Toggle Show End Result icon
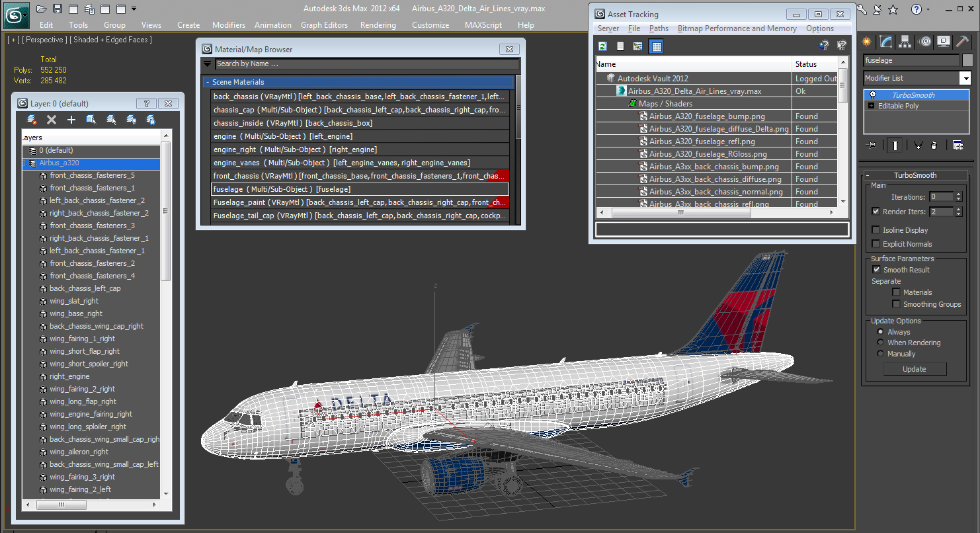 895,145
